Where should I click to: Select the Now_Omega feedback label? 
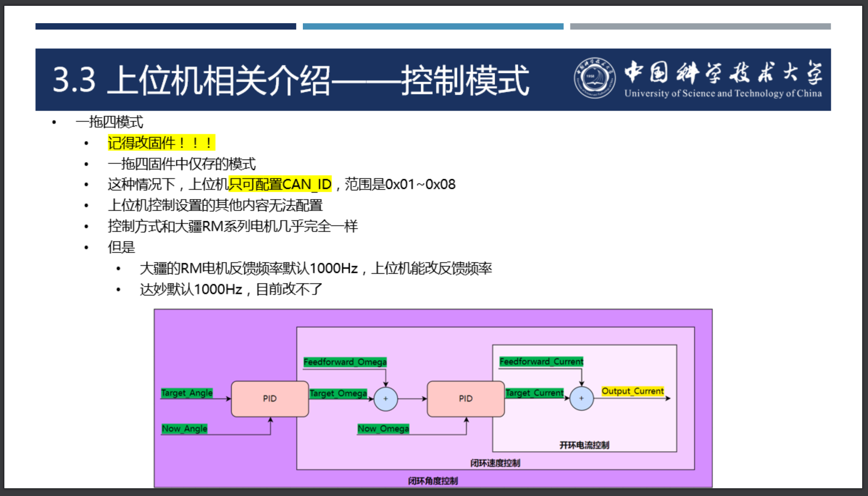pyautogui.click(x=383, y=429)
